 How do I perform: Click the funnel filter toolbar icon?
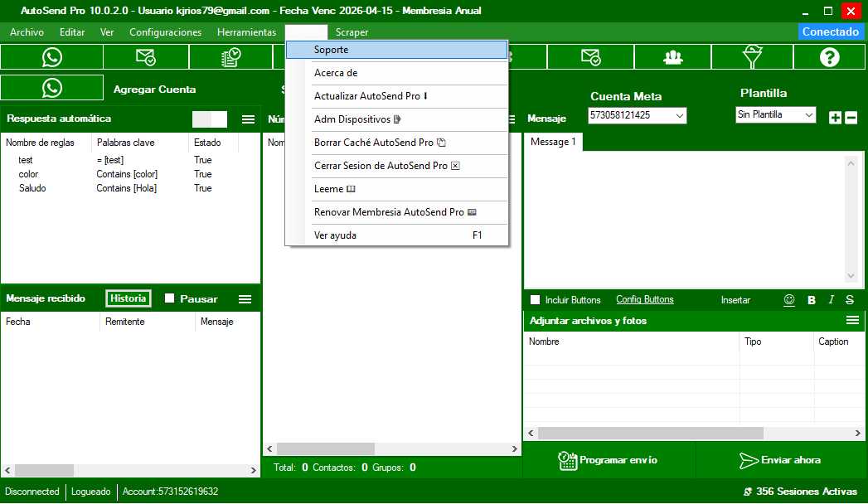751,56
